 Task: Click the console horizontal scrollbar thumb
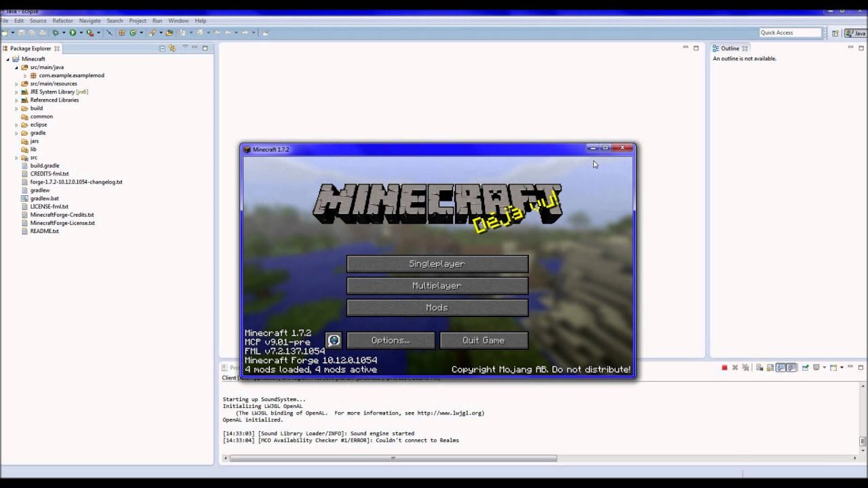coord(393,458)
